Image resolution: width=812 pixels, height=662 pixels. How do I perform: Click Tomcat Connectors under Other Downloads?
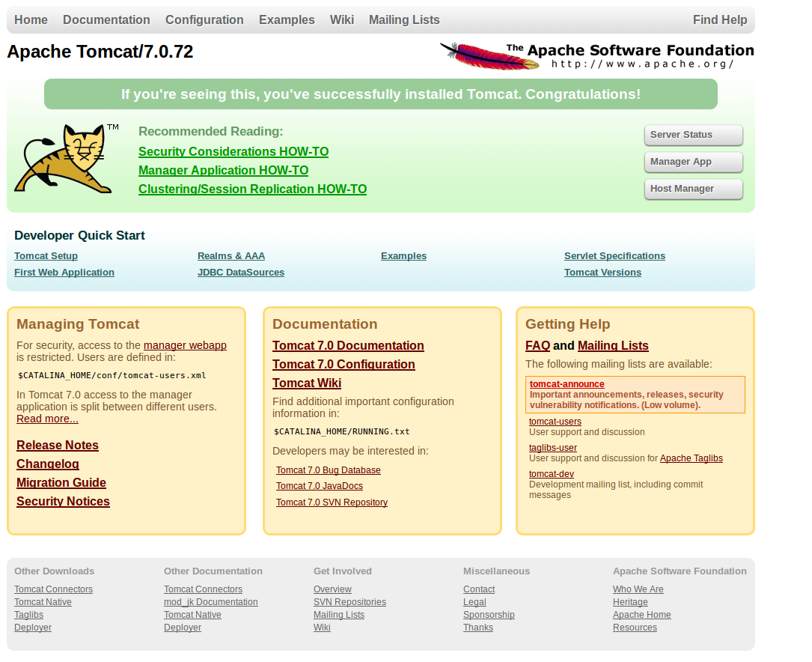[x=53, y=589]
